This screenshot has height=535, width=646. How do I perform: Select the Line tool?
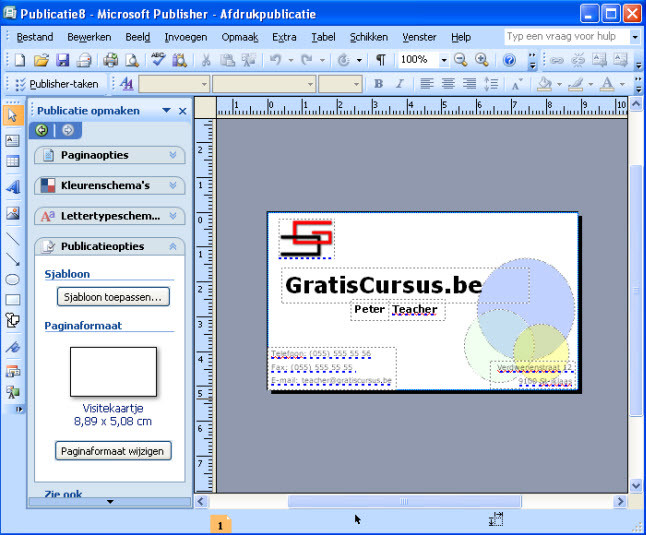13,238
